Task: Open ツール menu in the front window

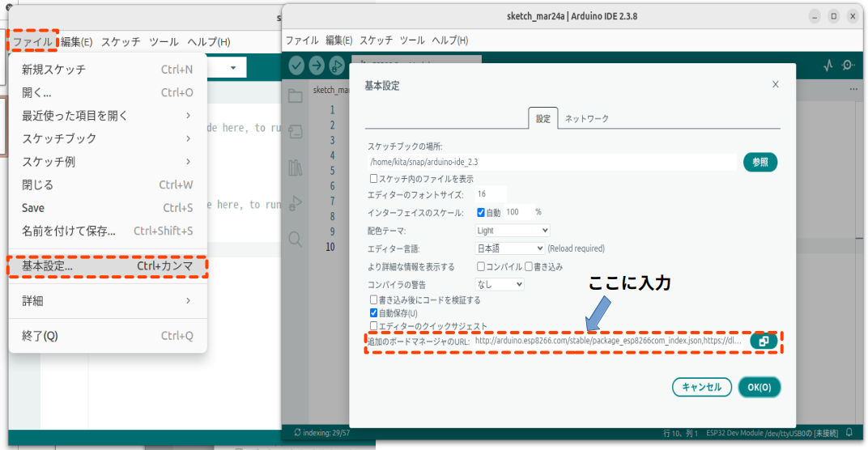Action: [412, 40]
